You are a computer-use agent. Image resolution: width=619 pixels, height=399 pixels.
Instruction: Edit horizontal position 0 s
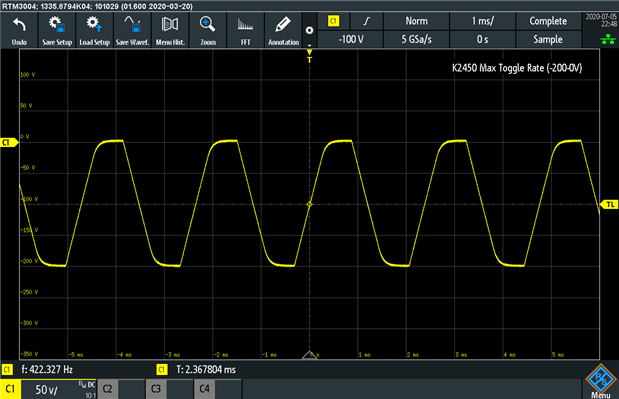482,39
